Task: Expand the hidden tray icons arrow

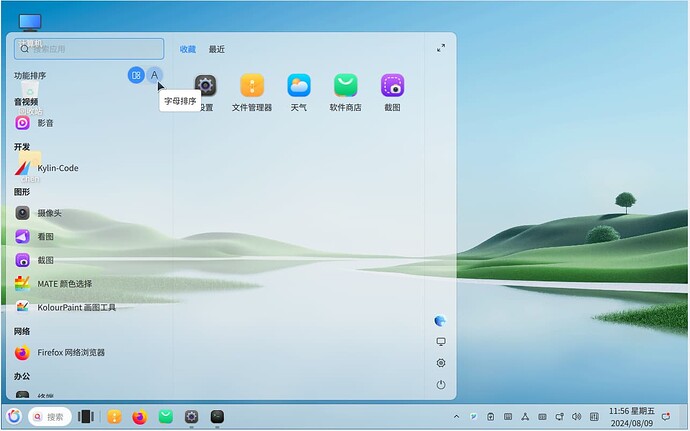Action: [456, 416]
